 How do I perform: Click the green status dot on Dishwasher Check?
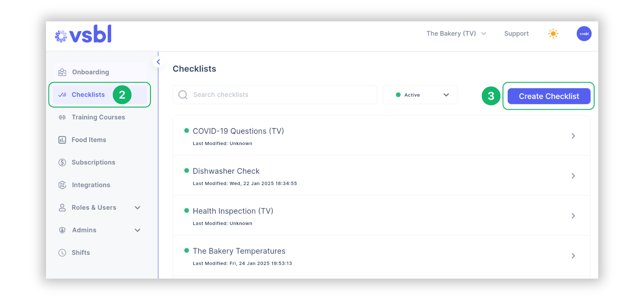click(x=186, y=170)
